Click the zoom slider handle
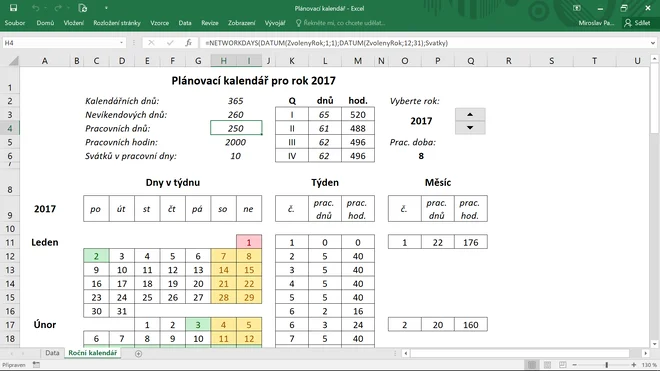 607,365
